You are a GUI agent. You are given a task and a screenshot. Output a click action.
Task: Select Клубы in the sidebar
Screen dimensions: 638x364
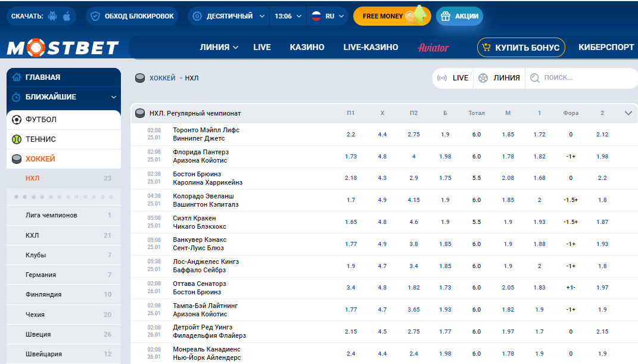click(x=64, y=255)
